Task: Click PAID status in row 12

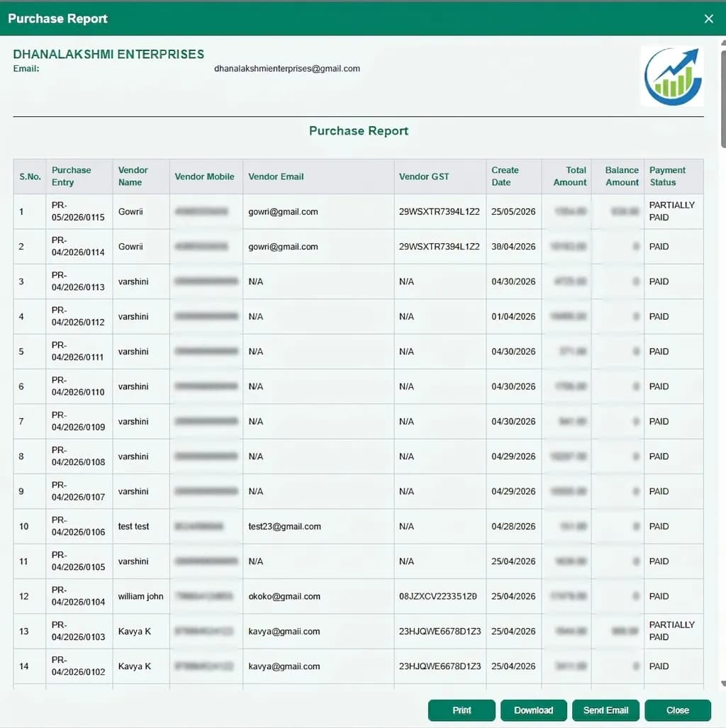Action: (659, 596)
